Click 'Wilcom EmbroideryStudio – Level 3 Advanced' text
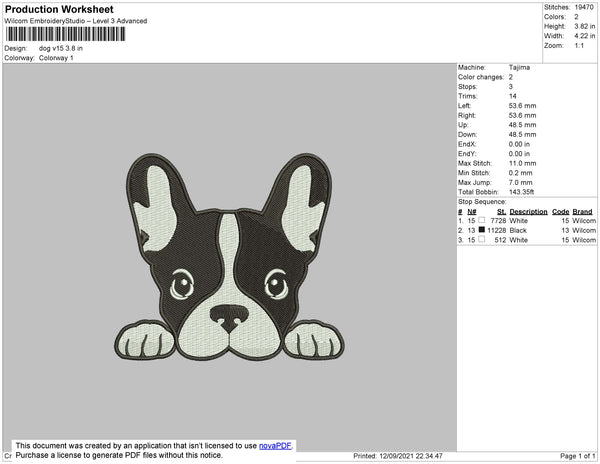Screen dimensions: 600x464 pos(76,21)
